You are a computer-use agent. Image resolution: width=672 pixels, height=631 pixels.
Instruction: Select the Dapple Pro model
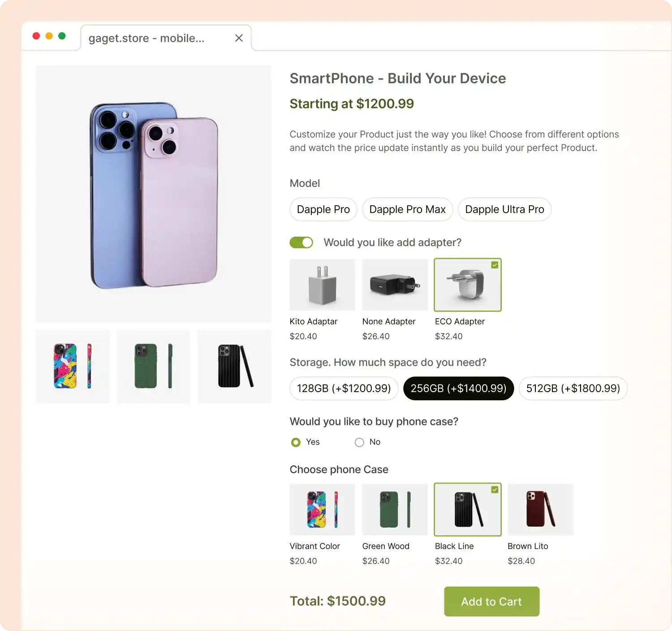click(323, 209)
